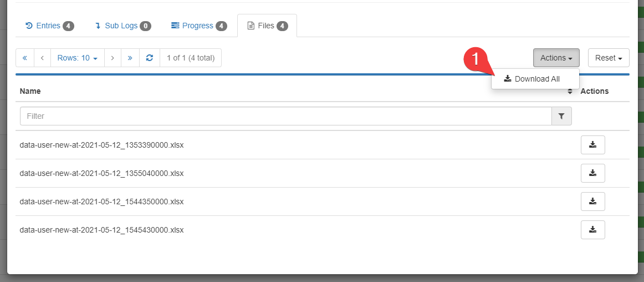Download the 1355040000.xlsx file via its icon
The height and width of the screenshot is (282, 644).
click(592, 173)
